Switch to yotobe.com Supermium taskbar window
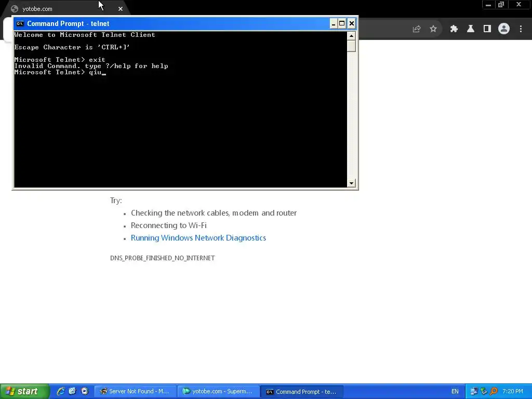The image size is (532, 399). tap(219, 392)
